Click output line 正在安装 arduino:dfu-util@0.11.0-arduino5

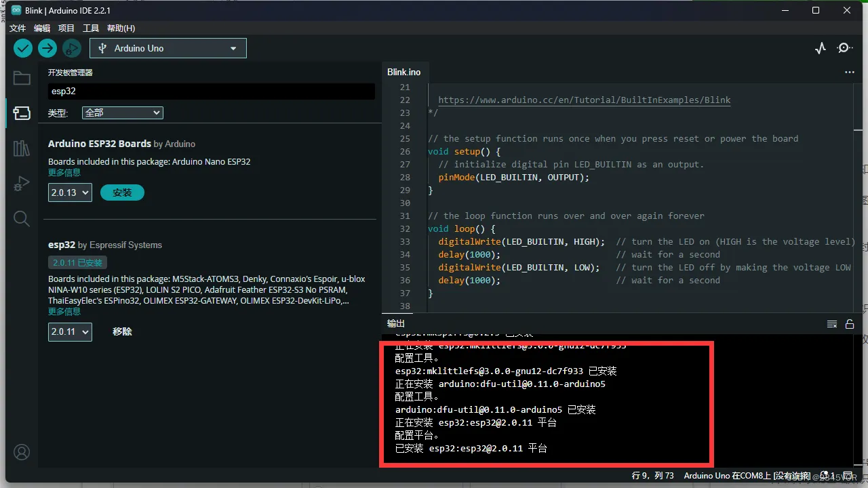point(500,384)
